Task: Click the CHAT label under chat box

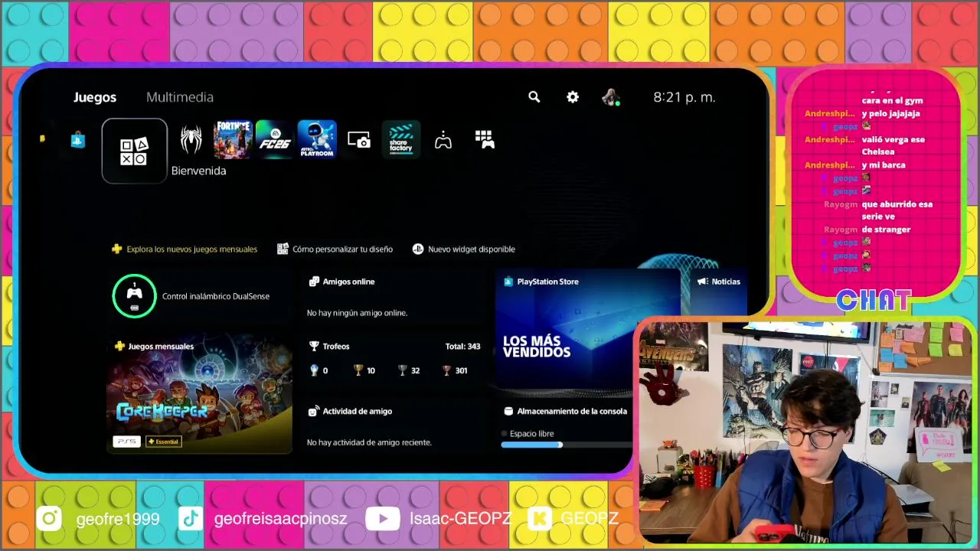Action: (874, 300)
